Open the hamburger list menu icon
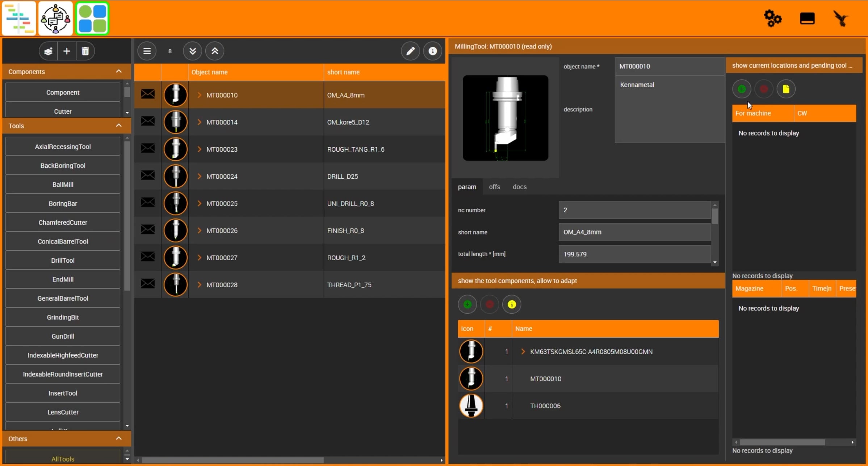The height and width of the screenshot is (466, 868). [147, 51]
